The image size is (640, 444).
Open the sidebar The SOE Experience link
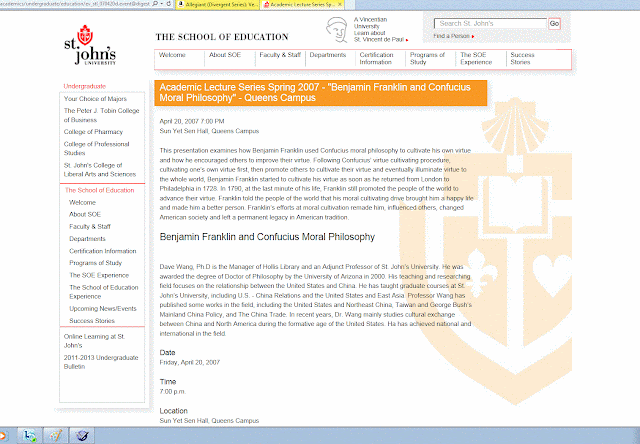click(x=99, y=275)
